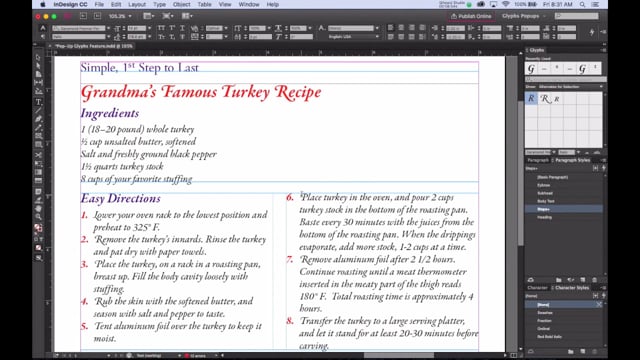Select the Type tool
The height and width of the screenshot is (360, 640).
coord(38,102)
